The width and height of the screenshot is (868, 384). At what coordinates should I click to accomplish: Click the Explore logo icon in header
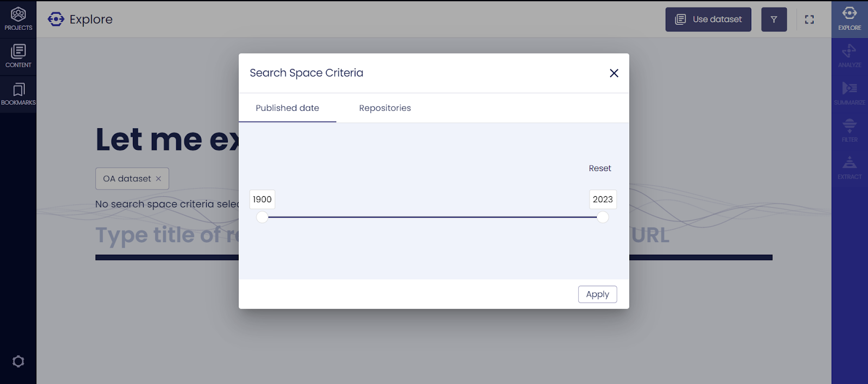[56, 20]
